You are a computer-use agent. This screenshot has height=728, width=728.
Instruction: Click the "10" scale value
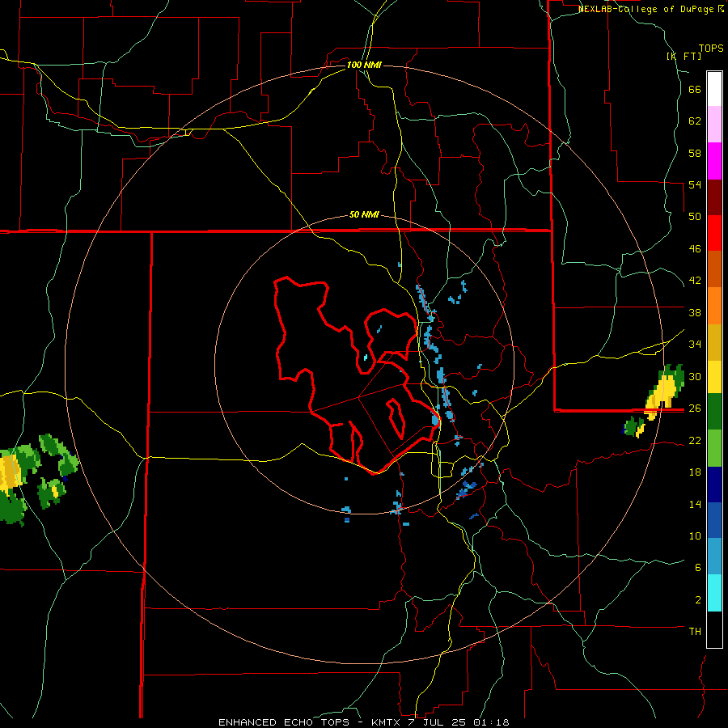pyautogui.click(x=695, y=535)
